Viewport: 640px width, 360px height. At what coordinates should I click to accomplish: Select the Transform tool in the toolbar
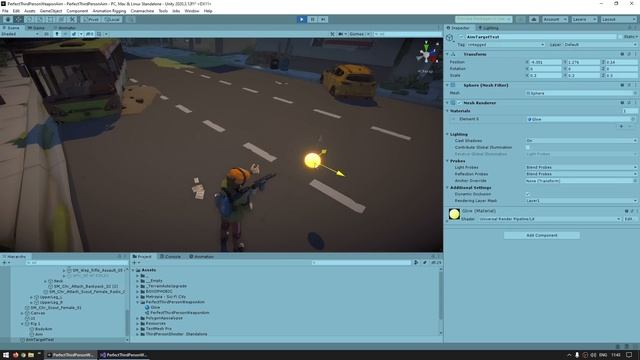pyautogui.click(x=62, y=19)
